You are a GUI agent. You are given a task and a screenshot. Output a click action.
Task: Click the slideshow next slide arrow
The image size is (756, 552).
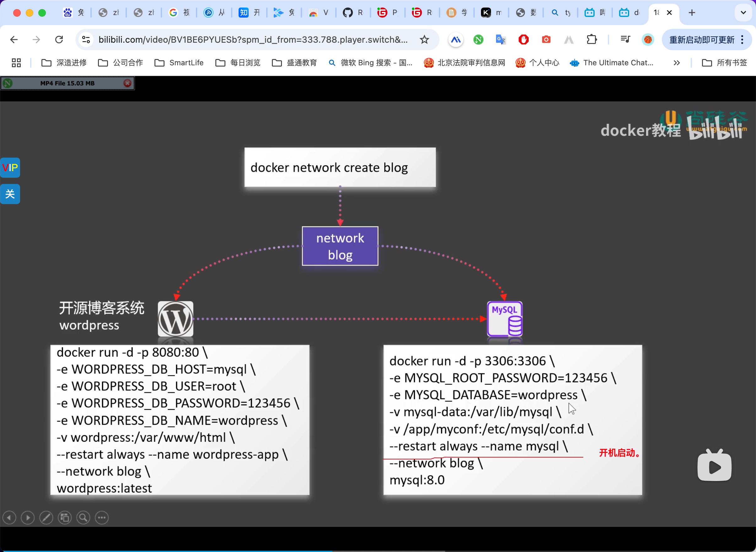[x=28, y=517]
